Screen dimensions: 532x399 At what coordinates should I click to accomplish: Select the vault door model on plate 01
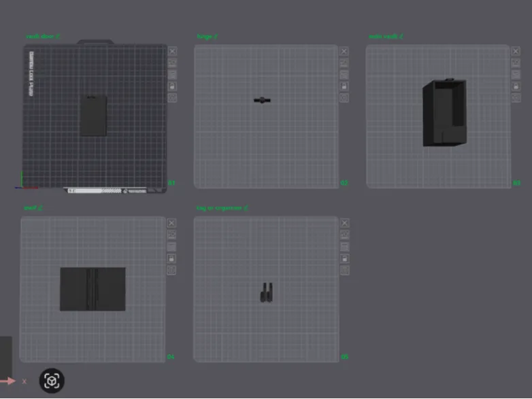tap(94, 116)
